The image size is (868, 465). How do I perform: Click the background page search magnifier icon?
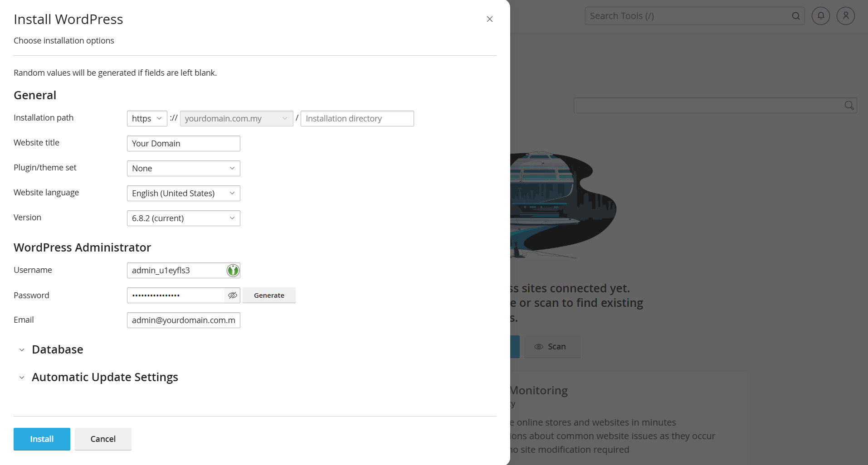(x=849, y=105)
